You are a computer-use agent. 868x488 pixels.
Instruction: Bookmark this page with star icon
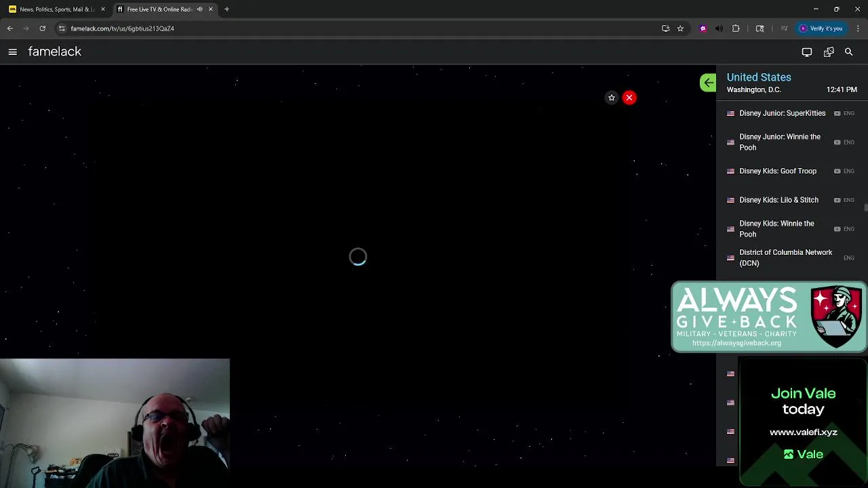point(680,28)
